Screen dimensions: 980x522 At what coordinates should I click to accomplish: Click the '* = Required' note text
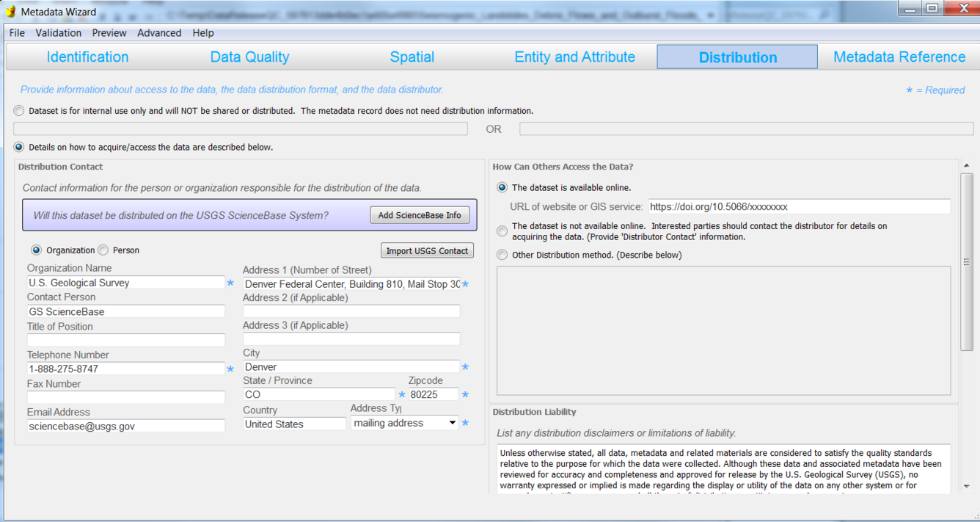coord(935,90)
